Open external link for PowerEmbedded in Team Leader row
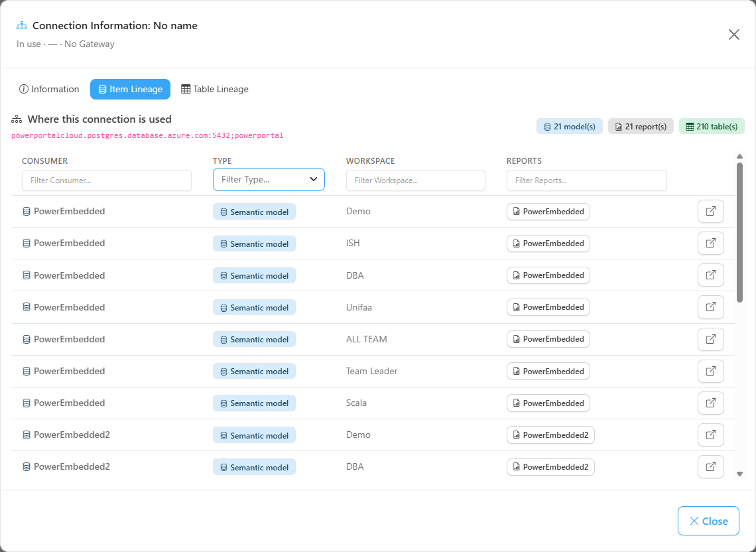 point(711,371)
